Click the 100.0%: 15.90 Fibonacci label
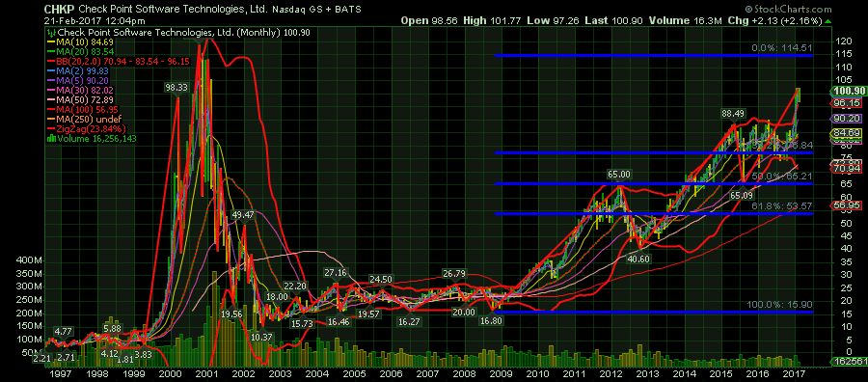 tap(779, 305)
